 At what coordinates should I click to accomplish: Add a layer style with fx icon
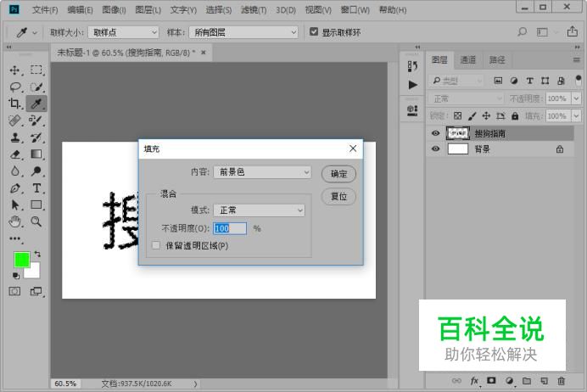(474, 381)
